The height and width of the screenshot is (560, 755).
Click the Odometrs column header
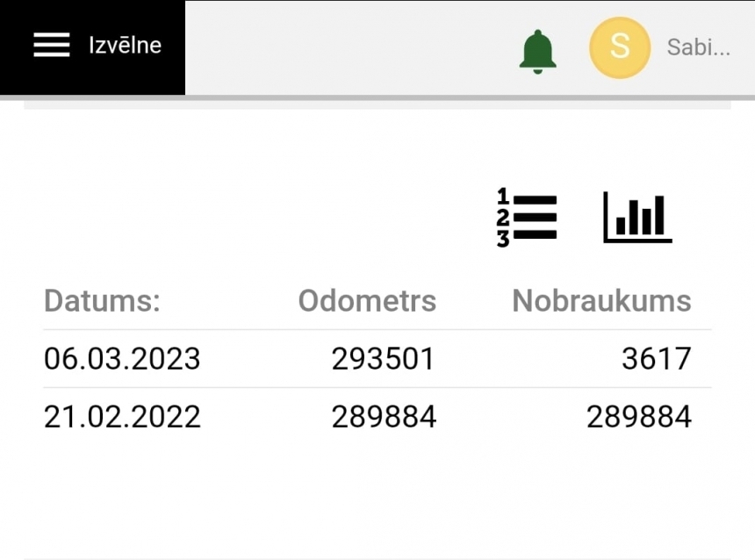(367, 301)
